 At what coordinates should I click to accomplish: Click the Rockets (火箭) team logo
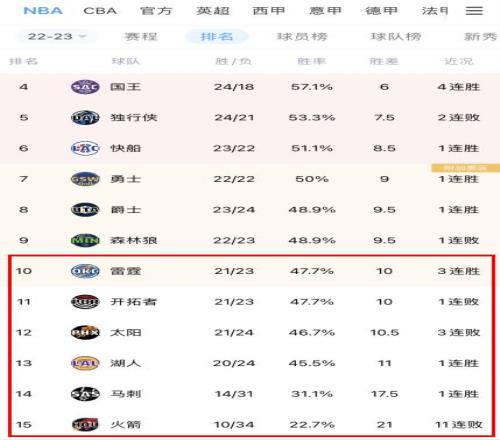pos(85,424)
